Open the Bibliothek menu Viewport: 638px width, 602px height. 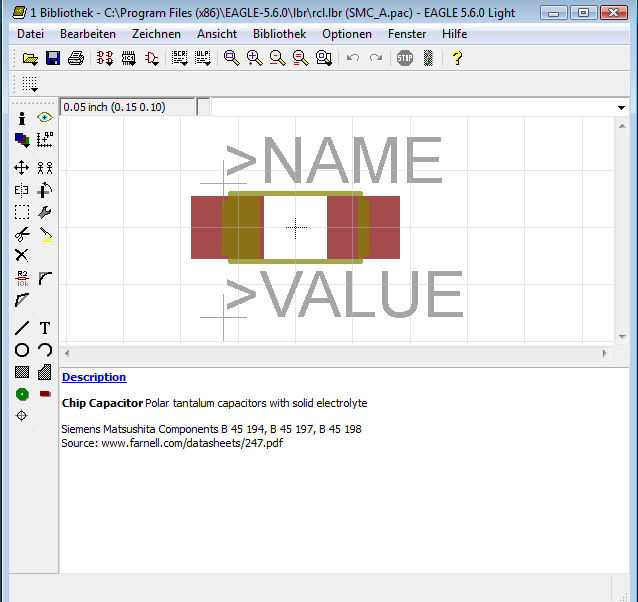point(280,34)
